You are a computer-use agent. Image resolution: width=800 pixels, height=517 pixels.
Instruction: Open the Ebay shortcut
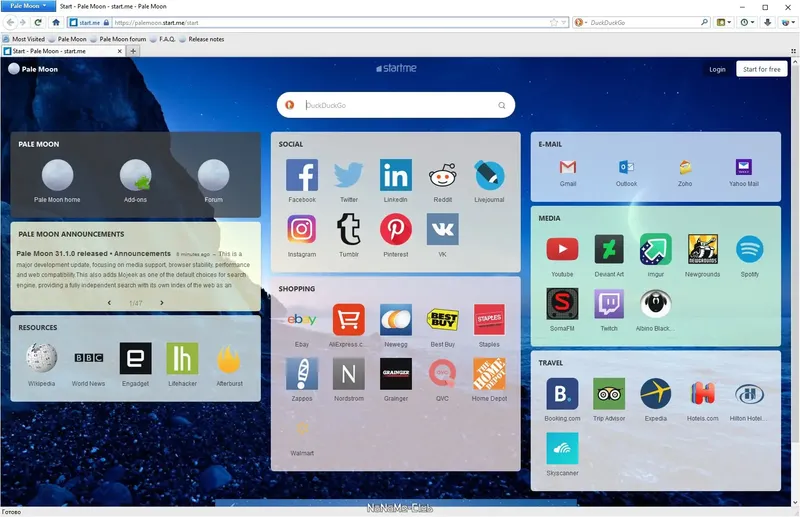pos(302,319)
